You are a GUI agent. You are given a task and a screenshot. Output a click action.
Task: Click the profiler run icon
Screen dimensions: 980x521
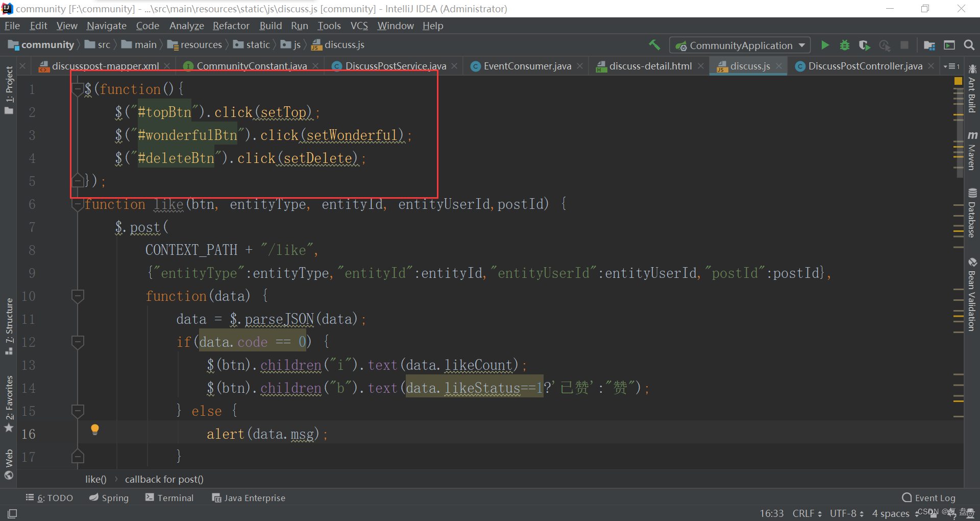coord(885,45)
